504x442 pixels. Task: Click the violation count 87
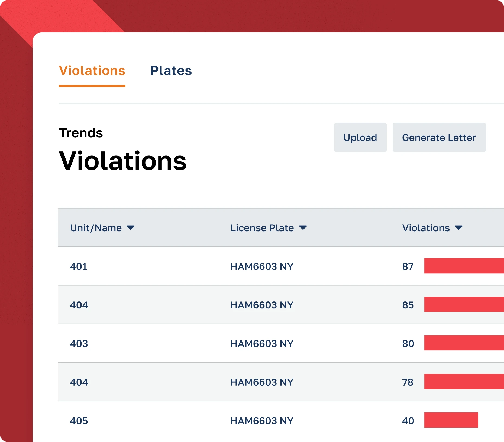coord(408,266)
